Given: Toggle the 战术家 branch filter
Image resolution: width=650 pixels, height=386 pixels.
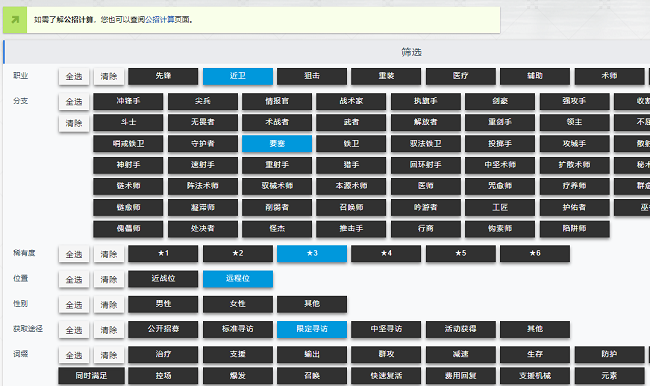Looking at the screenshot, I should coord(351,102).
